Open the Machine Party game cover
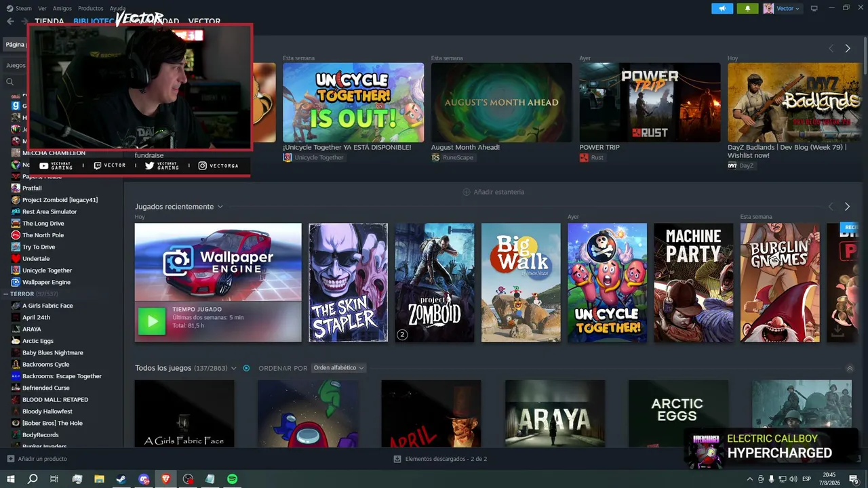This screenshot has height=488, width=868. 693,283
